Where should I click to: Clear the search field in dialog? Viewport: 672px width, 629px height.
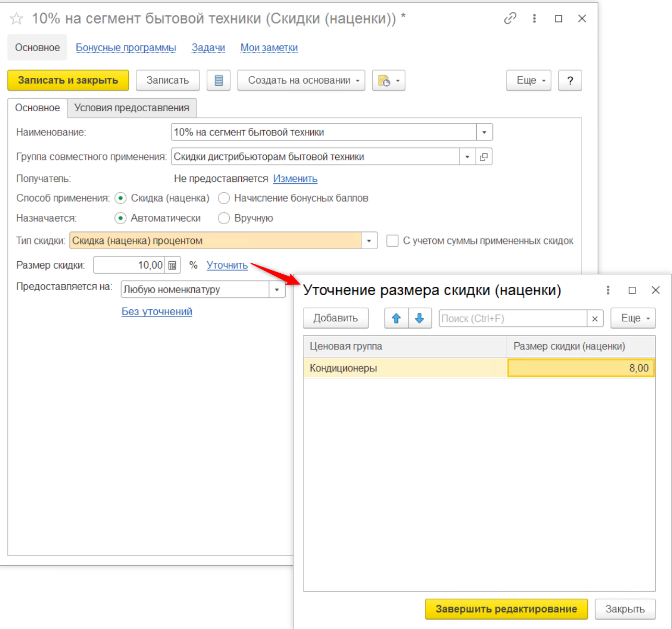595,319
